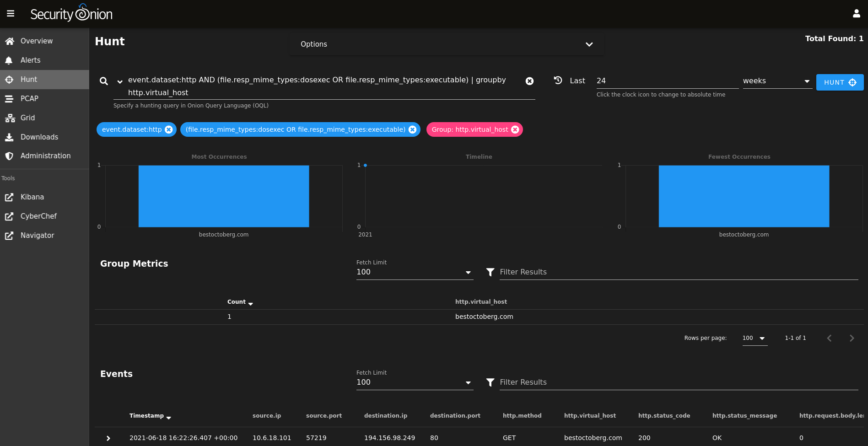Go to Alerts page
Viewport: 868px width, 446px height.
[44, 60]
